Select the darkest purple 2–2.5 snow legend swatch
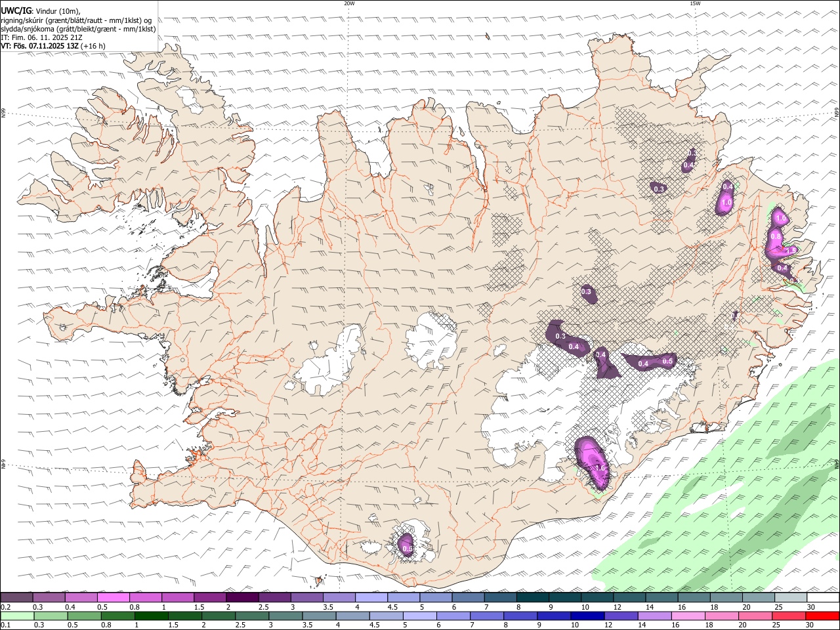Viewport: 840px width, 630px height. 242,597
